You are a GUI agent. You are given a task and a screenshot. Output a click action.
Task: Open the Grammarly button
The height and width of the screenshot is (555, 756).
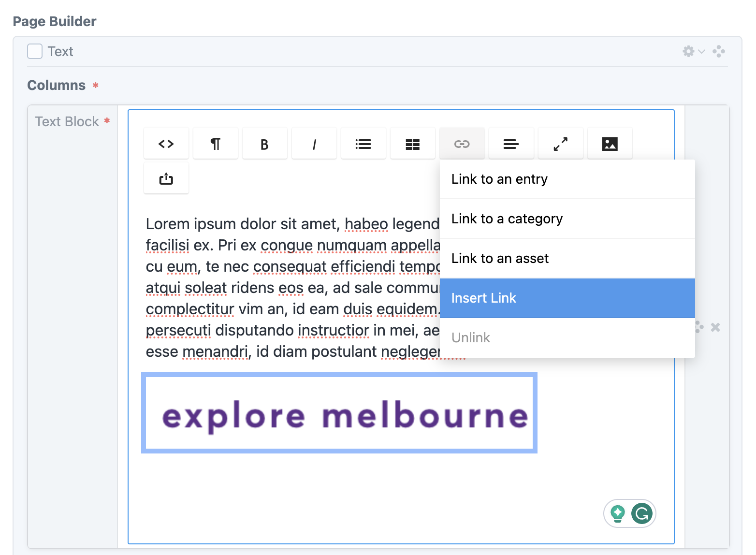click(x=642, y=513)
